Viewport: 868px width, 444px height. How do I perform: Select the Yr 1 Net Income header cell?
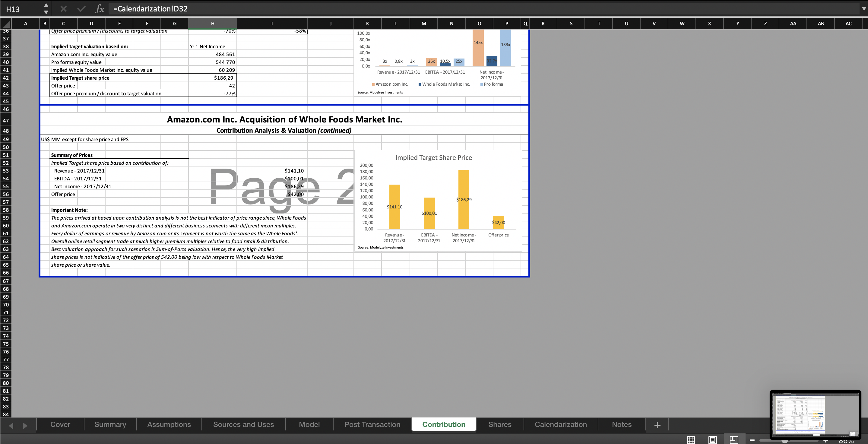tap(213, 46)
